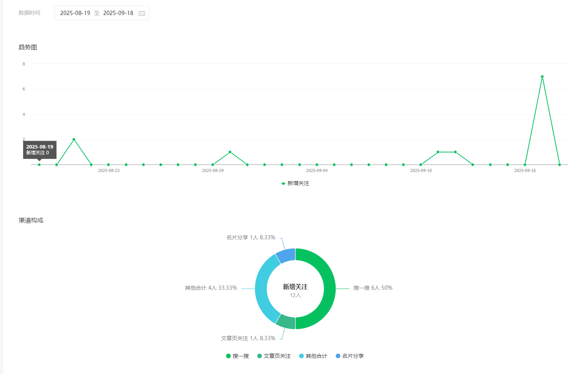588x374 pixels.
Task: Click axis label 2025-08-29
Action: point(213,170)
